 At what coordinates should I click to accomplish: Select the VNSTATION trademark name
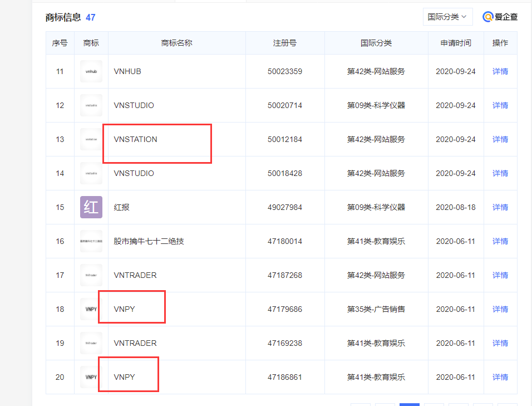point(135,139)
